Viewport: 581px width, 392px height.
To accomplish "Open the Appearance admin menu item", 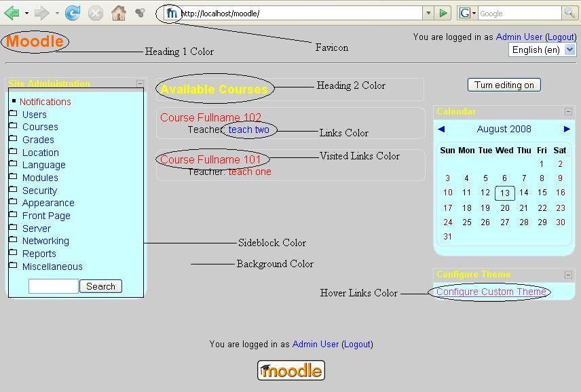I will (x=48, y=203).
